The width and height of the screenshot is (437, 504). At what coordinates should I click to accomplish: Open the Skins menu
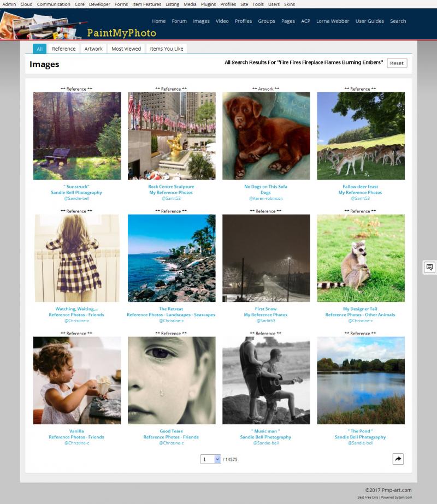pos(290,4)
